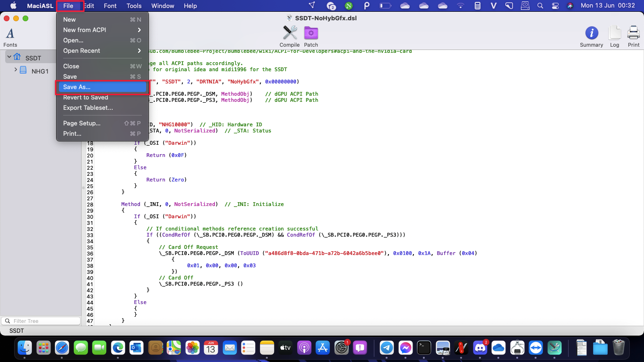Collapse the SSDT tree node
Image resolution: width=644 pixels, height=362 pixels.
pyautogui.click(x=9, y=57)
